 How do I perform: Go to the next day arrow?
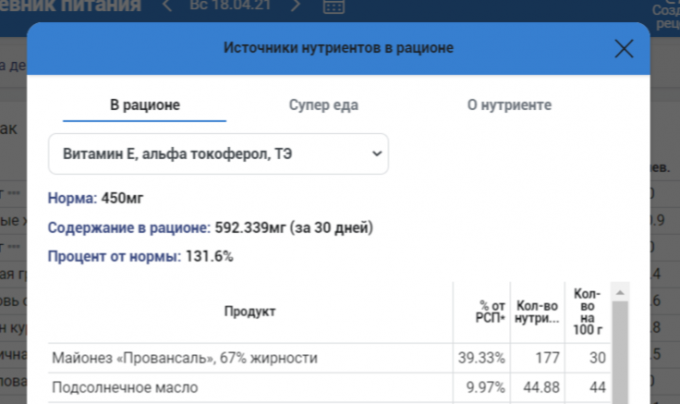(295, 7)
